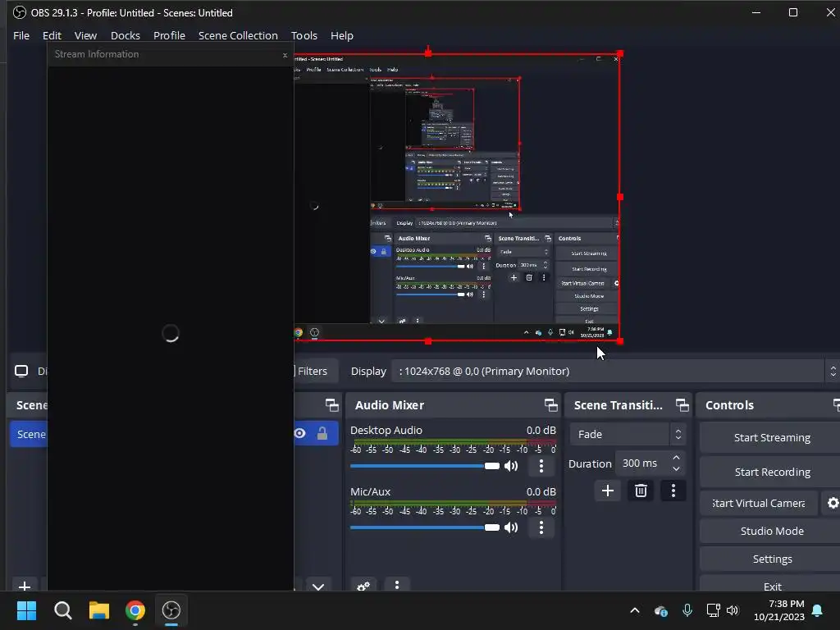Screen dimensions: 840x630
Task: Float the Audio Mixer dock
Action: (x=550, y=405)
